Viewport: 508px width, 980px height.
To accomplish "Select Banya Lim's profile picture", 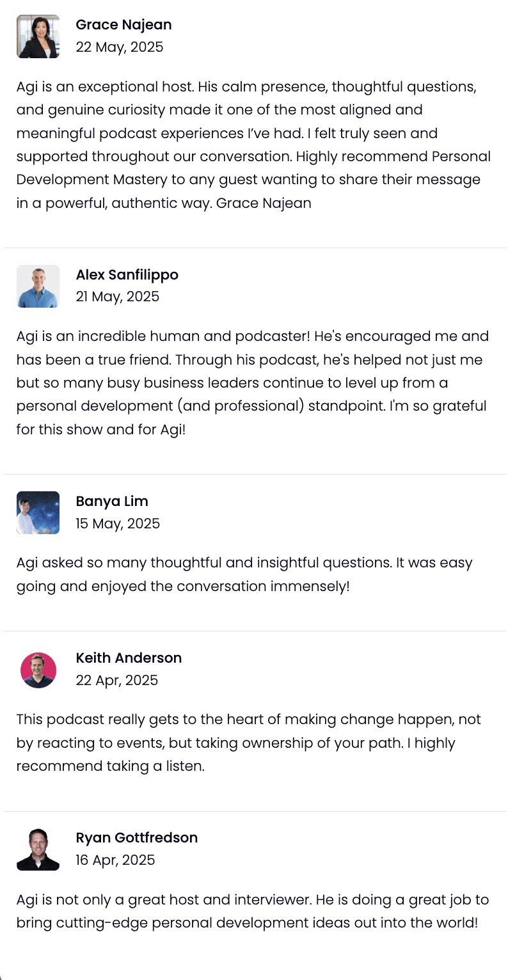I will pyautogui.click(x=38, y=512).
